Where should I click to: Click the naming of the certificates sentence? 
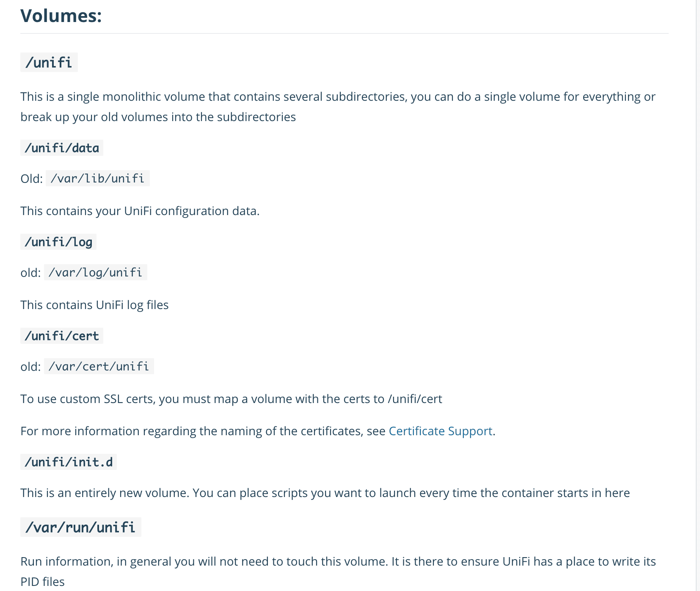point(258,431)
